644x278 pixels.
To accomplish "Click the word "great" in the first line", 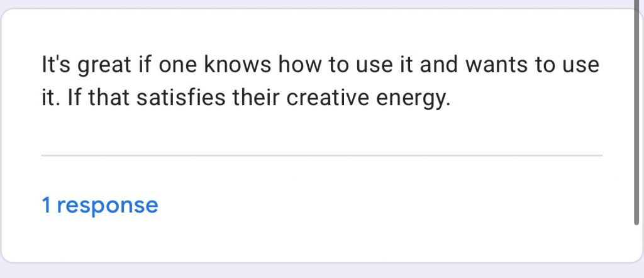I will click(104, 67).
